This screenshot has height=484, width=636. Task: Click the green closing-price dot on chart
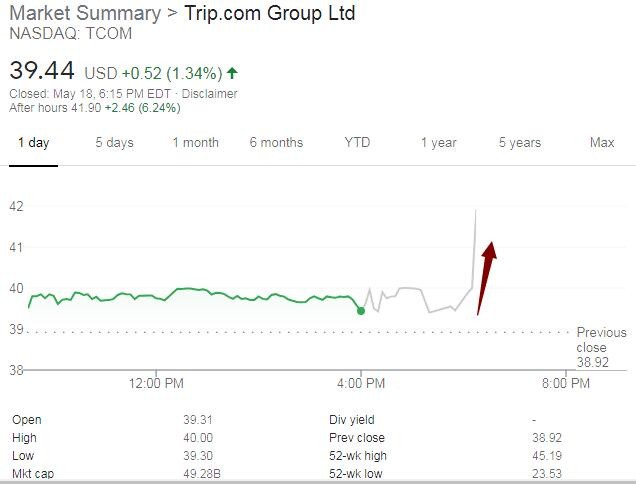click(361, 311)
